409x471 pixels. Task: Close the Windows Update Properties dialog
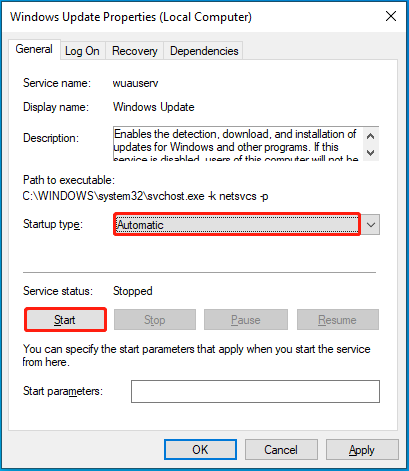(391, 16)
